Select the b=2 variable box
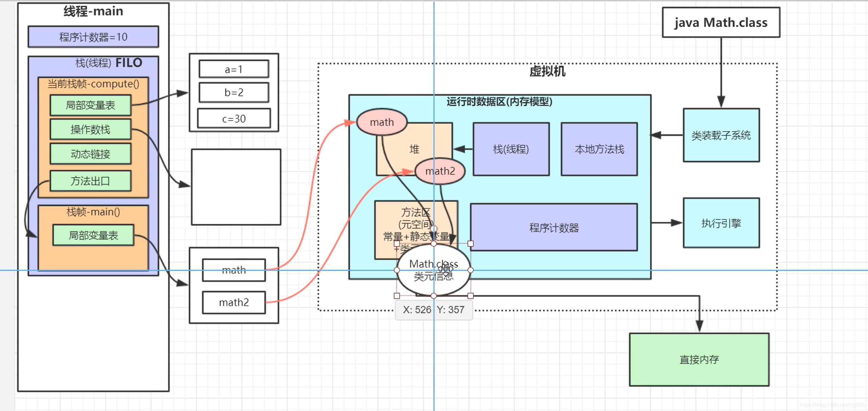 pyautogui.click(x=234, y=92)
